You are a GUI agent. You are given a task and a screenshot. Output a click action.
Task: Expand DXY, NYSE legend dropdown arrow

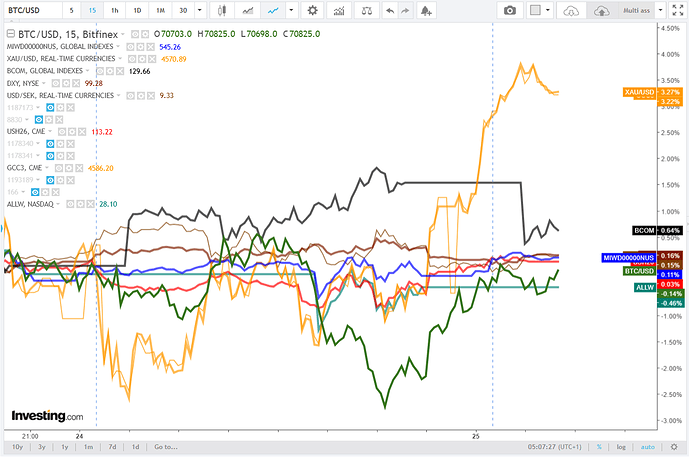click(44, 83)
